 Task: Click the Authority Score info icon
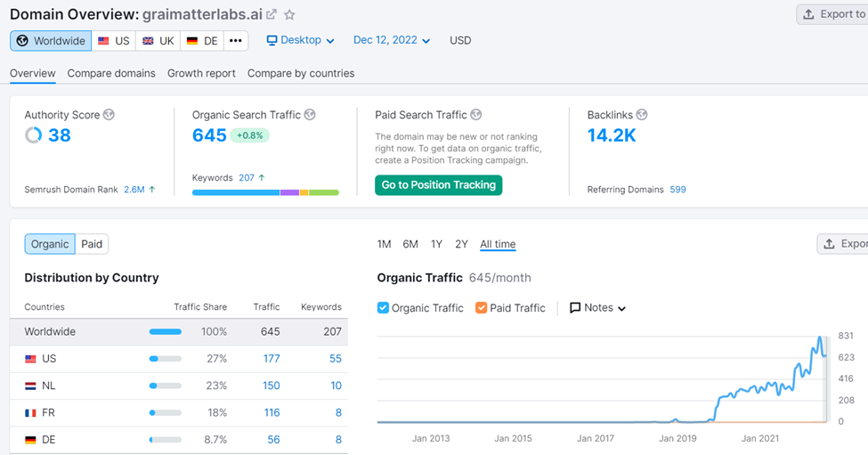tap(110, 115)
